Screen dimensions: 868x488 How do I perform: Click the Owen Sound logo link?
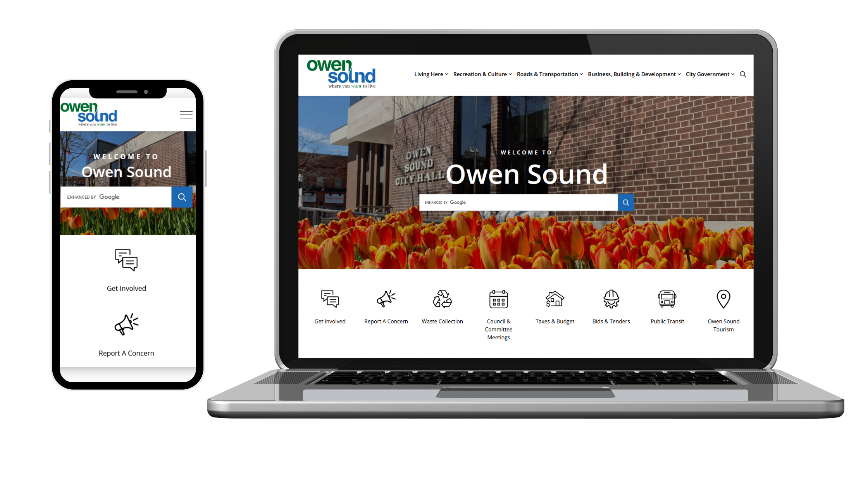coord(340,73)
